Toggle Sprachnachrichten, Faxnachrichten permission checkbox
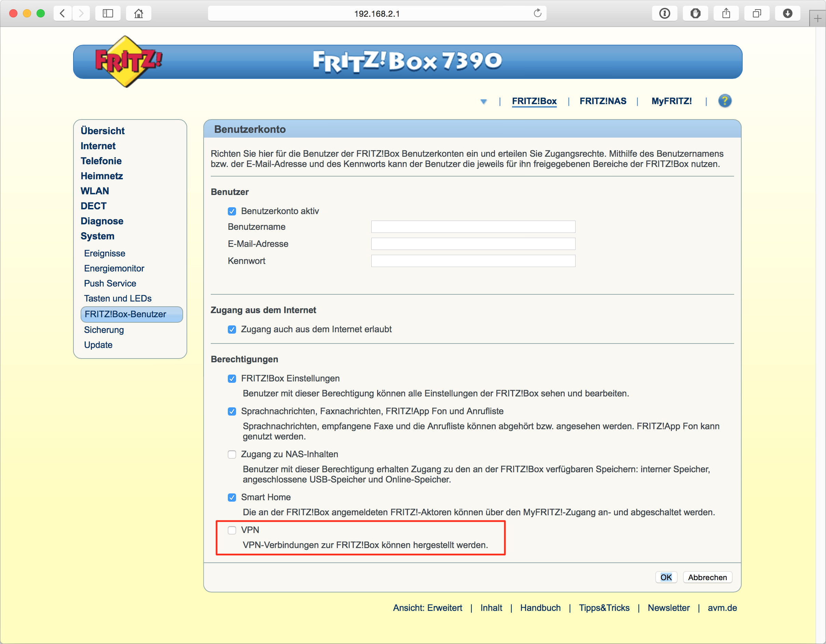This screenshot has height=644, width=826. (x=232, y=411)
